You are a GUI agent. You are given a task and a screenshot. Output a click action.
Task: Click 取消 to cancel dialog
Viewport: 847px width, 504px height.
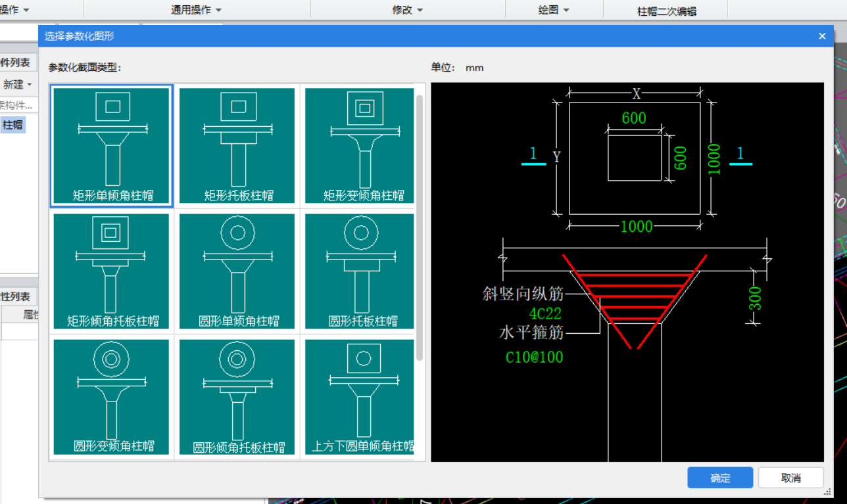790,478
